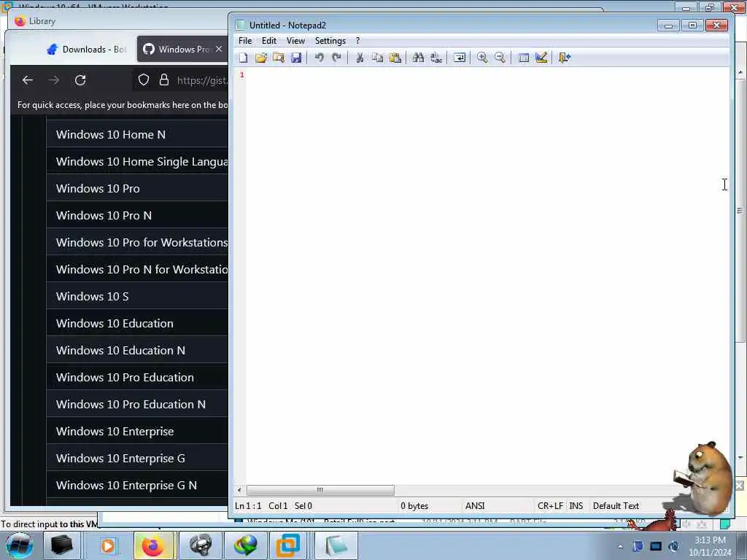The width and height of the screenshot is (747, 560).
Task: Click the horizontal scrollbar left arrow
Action: (239, 490)
